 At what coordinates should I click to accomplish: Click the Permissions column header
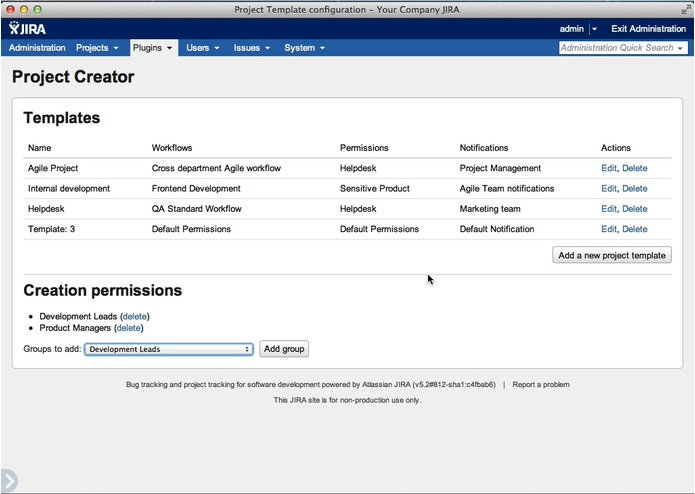(364, 148)
